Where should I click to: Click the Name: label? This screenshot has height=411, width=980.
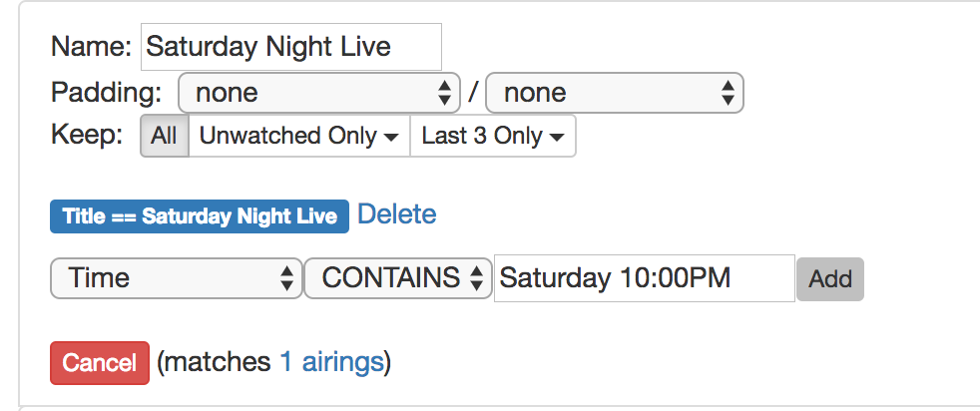pos(91,47)
